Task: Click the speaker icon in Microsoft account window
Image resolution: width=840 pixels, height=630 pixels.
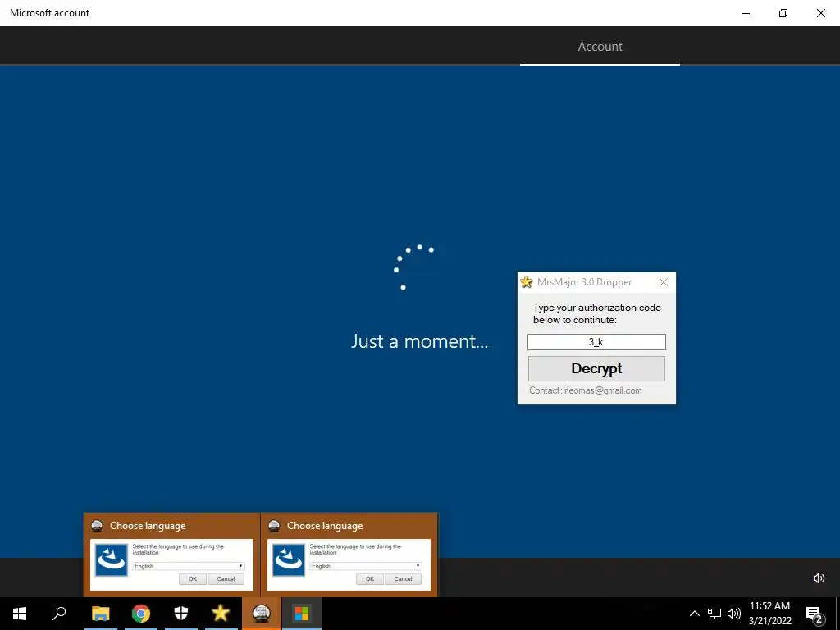Action: click(819, 578)
